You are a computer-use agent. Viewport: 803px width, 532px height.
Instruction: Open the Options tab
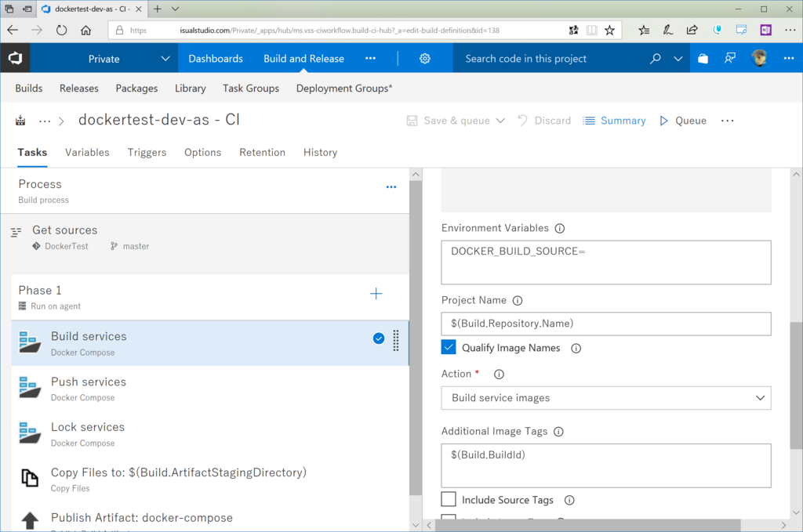[x=203, y=153]
